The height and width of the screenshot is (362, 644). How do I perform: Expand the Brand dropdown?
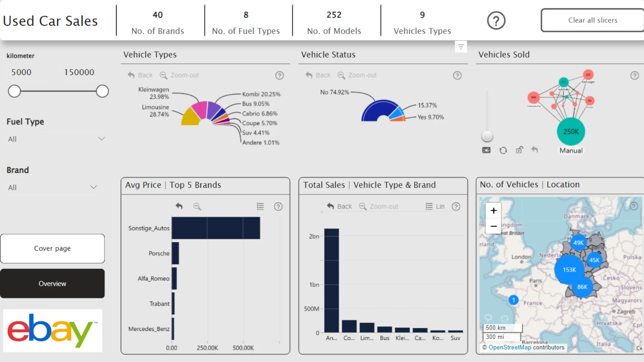click(x=52, y=187)
